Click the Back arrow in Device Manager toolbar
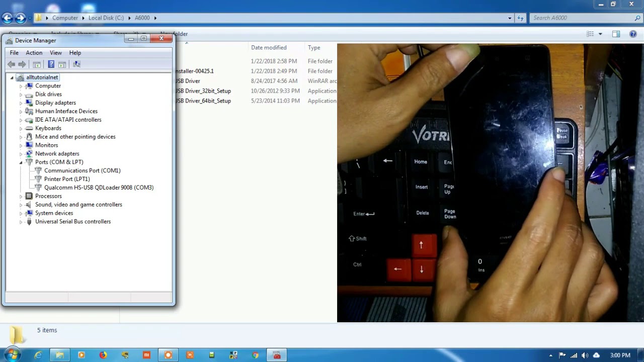The height and width of the screenshot is (362, 644). pos(11,64)
